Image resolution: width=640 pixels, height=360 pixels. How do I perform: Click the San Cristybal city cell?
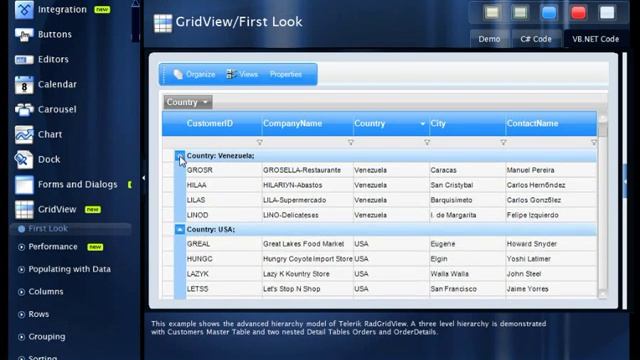point(467,185)
